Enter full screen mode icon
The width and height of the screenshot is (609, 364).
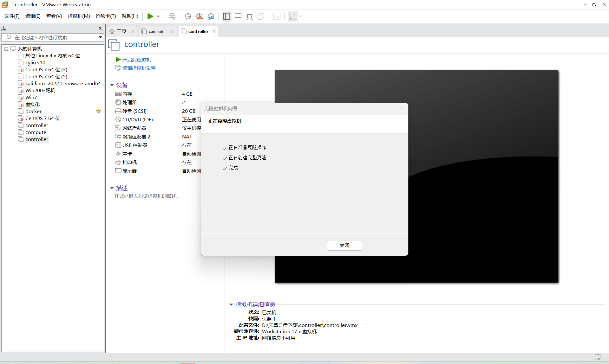point(249,16)
